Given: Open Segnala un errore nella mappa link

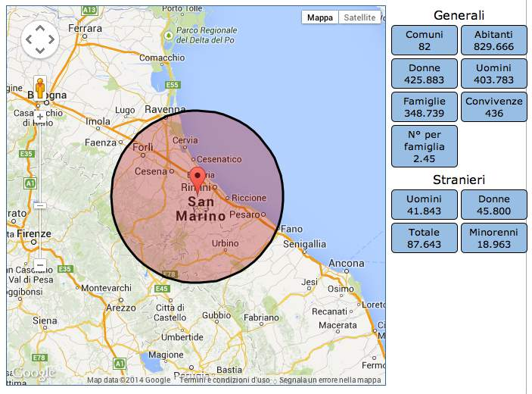Looking at the screenshot, I should [330, 380].
